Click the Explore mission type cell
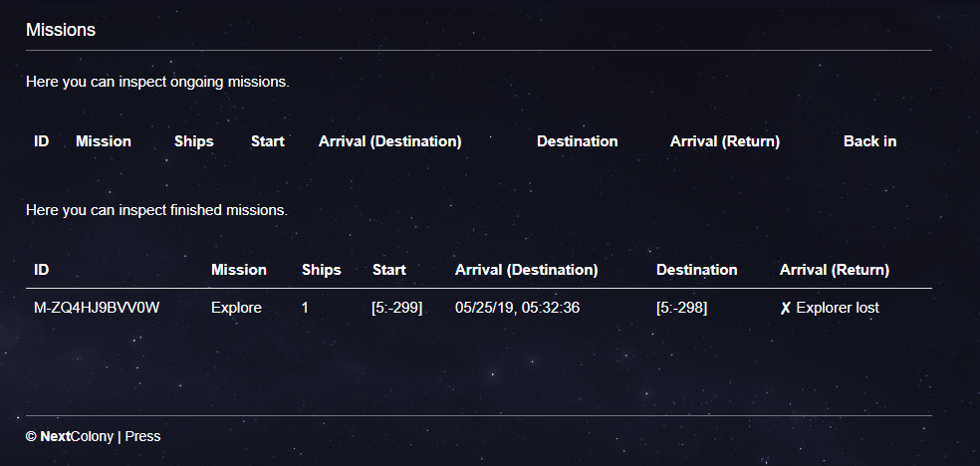 (236, 308)
